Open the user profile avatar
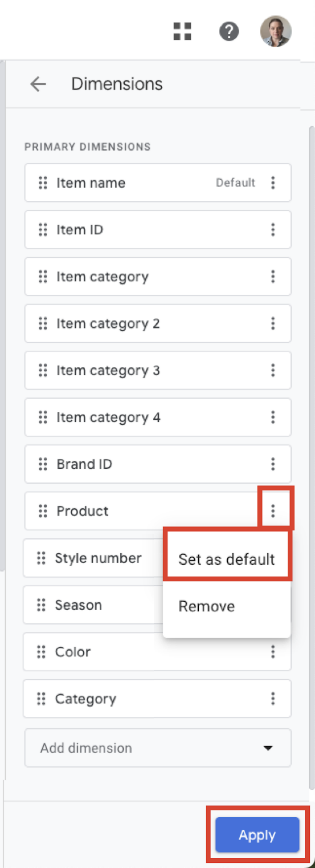Viewport: 315px width, 868px height. pos(276,31)
